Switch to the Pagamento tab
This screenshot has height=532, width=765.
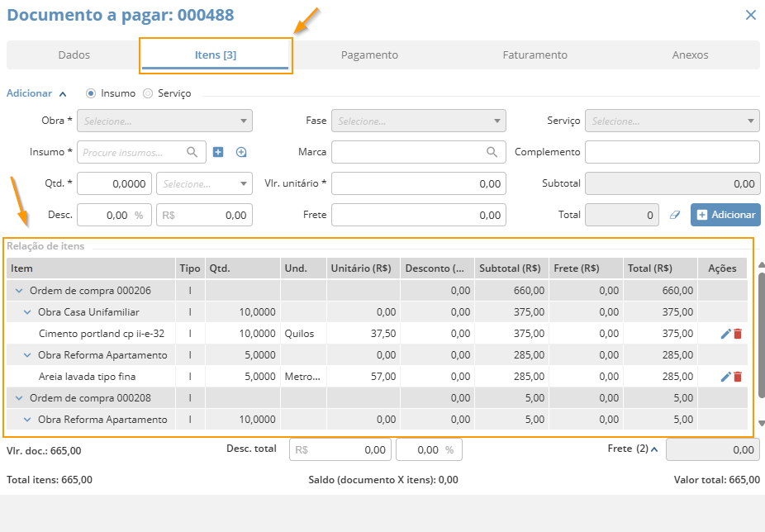[369, 55]
